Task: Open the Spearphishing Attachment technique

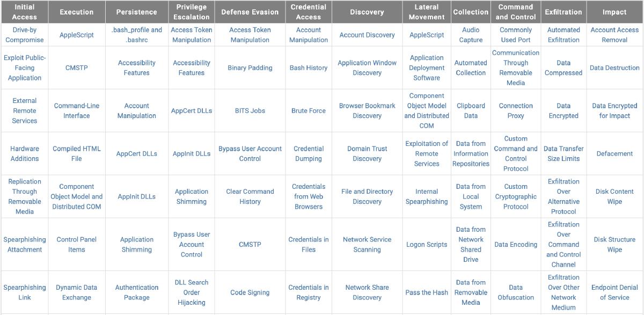Action: tap(25, 245)
